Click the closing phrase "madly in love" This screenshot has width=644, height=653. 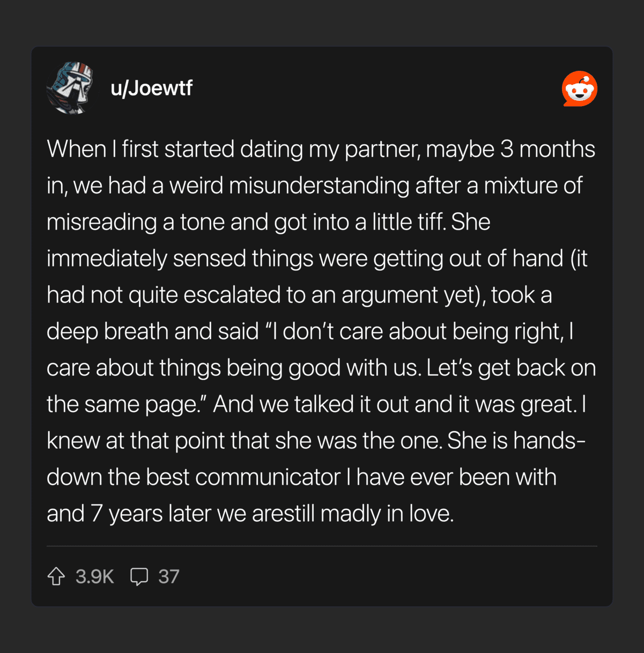[x=387, y=514]
